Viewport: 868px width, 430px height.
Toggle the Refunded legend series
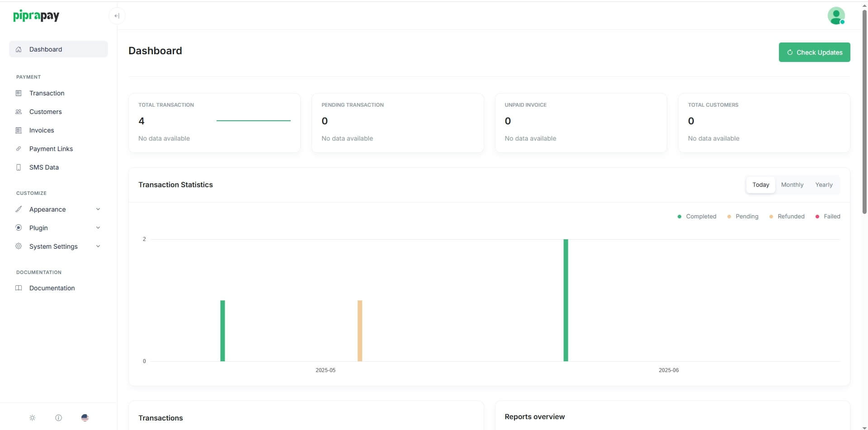click(787, 217)
